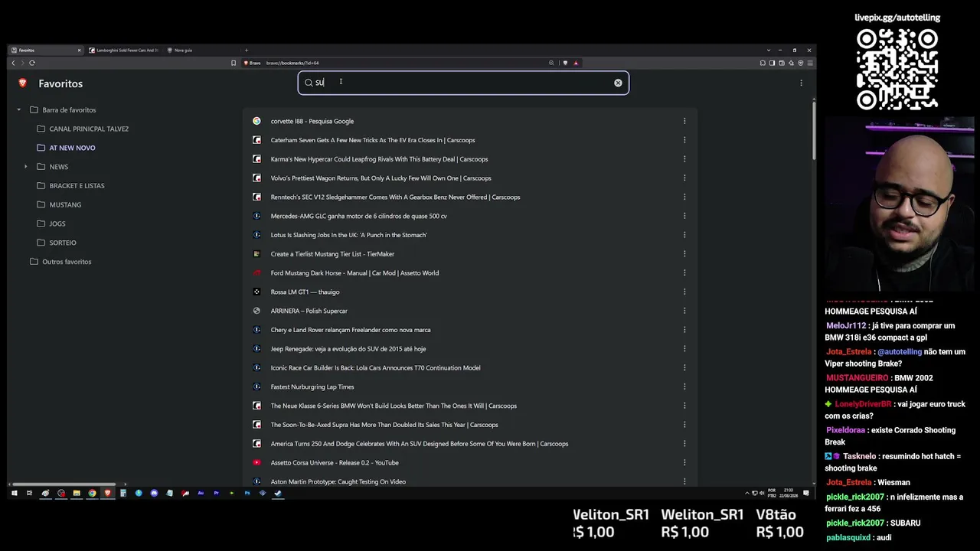Open more actions for Rossa LM GT1 bookmark
Viewport: 980px width, 551px height.
[x=684, y=292]
